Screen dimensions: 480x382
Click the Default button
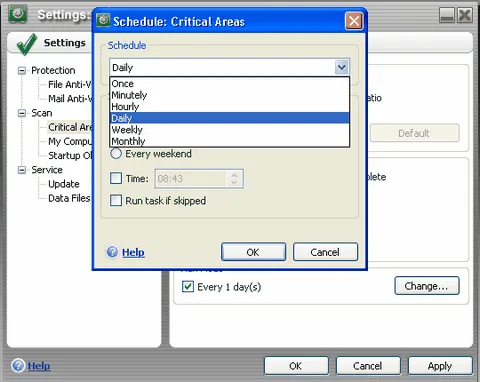click(x=414, y=133)
